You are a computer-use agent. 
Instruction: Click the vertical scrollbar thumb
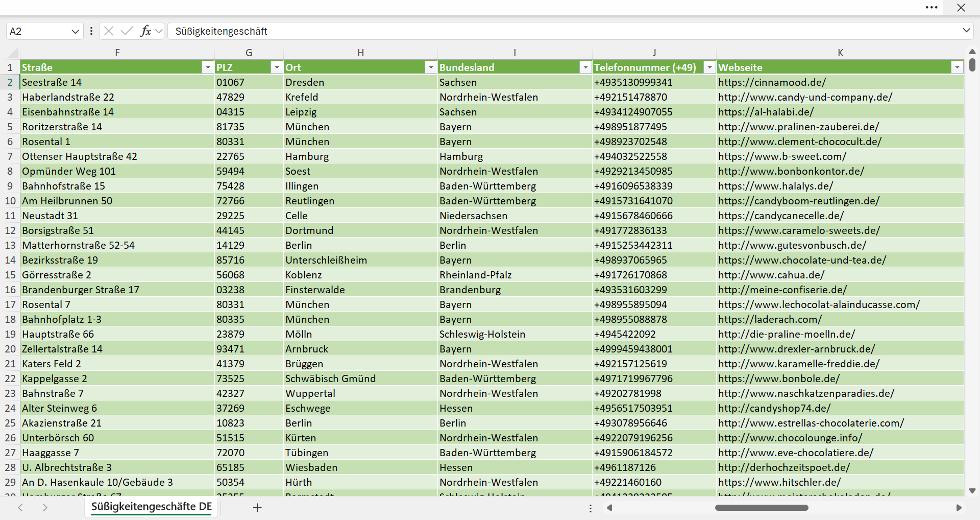point(972,65)
